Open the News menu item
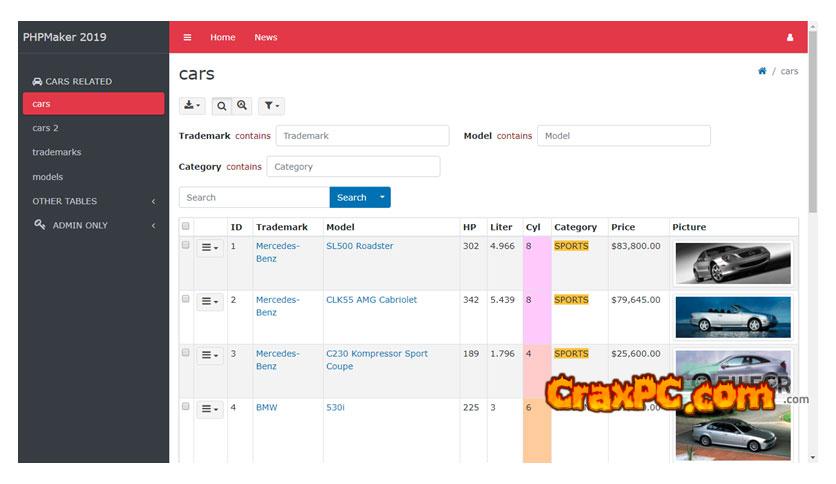This screenshot has width=836, height=484. (x=265, y=38)
